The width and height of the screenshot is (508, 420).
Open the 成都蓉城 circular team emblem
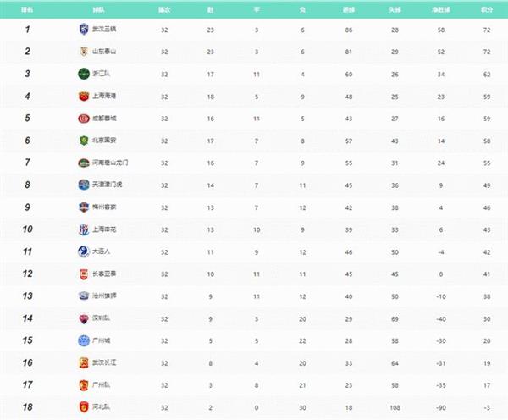(84, 119)
